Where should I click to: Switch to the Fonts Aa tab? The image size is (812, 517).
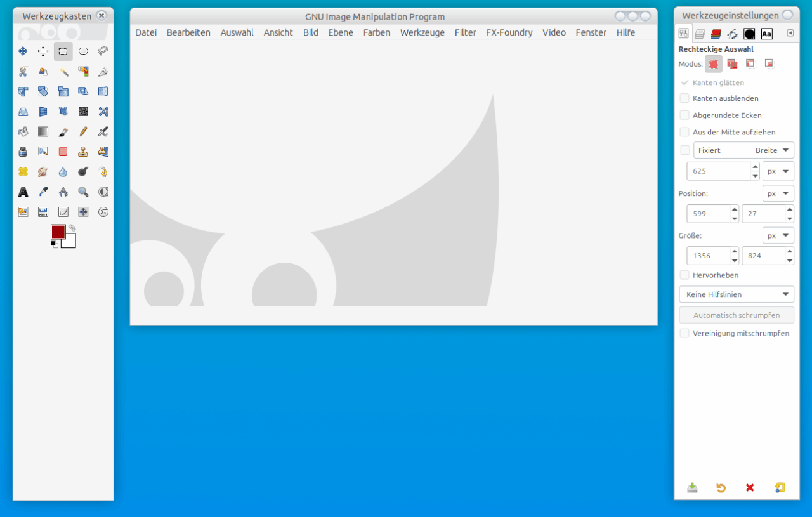pyautogui.click(x=766, y=34)
